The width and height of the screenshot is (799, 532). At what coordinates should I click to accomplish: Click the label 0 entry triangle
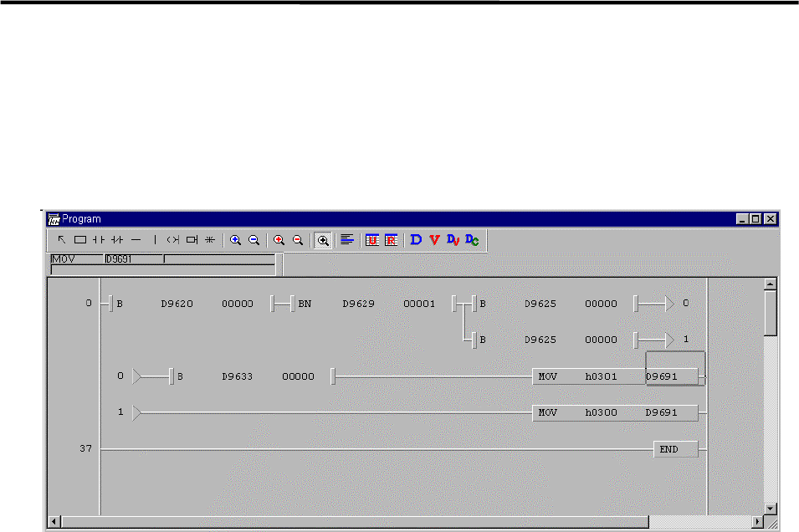(x=136, y=376)
